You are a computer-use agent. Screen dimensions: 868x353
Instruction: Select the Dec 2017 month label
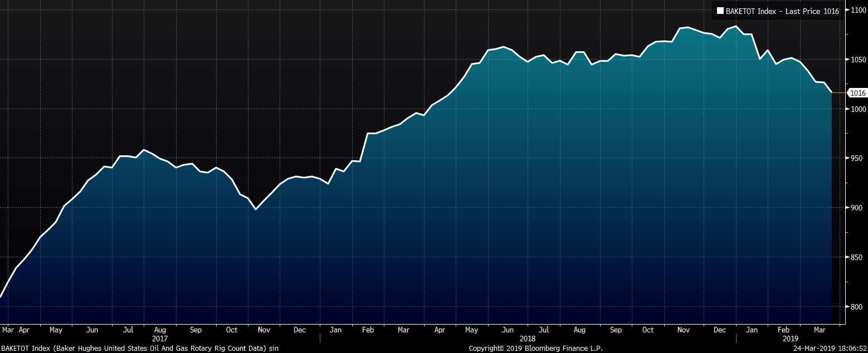click(x=300, y=330)
